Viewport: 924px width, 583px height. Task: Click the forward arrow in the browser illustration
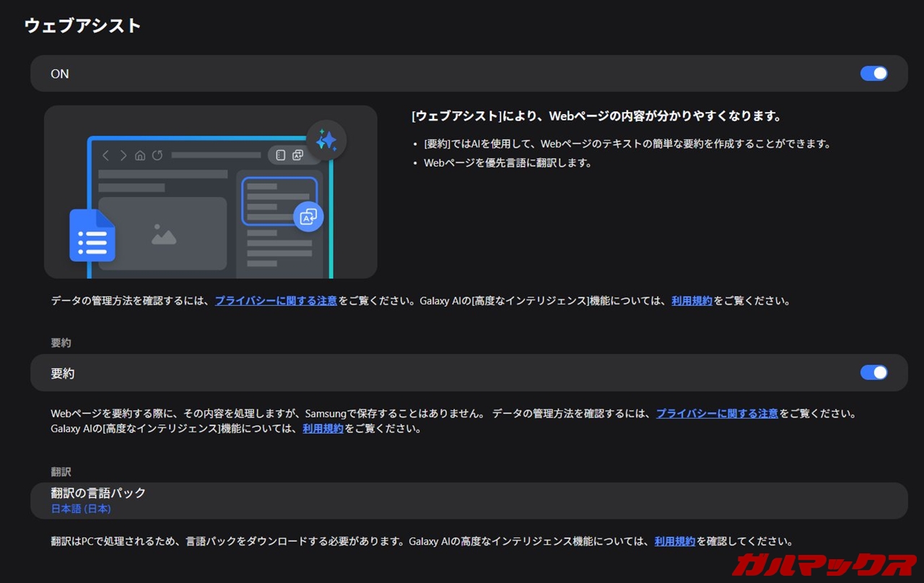(x=123, y=155)
